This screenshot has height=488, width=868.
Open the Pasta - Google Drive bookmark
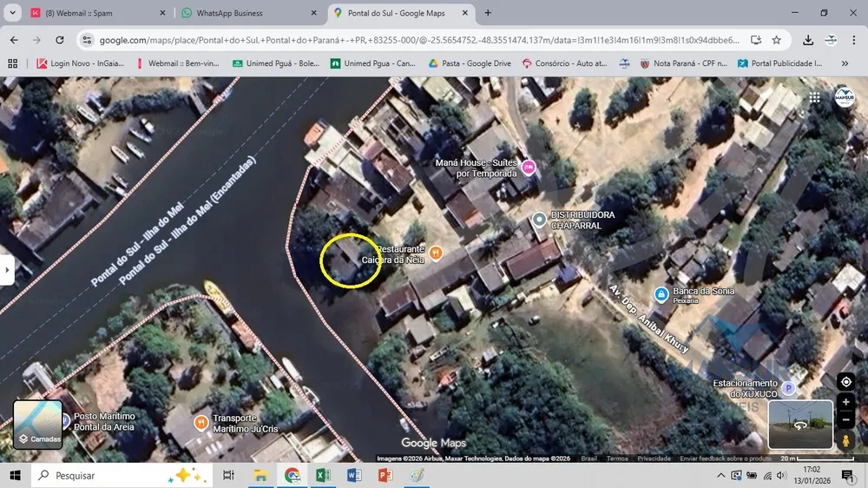coord(470,63)
